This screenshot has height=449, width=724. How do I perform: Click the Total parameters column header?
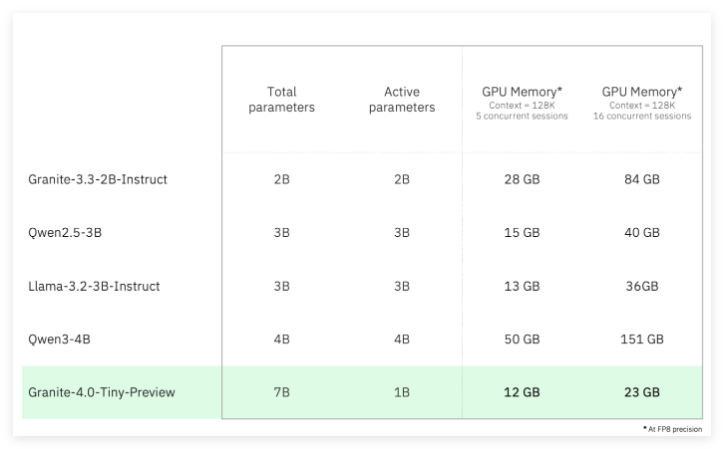pyautogui.click(x=282, y=100)
